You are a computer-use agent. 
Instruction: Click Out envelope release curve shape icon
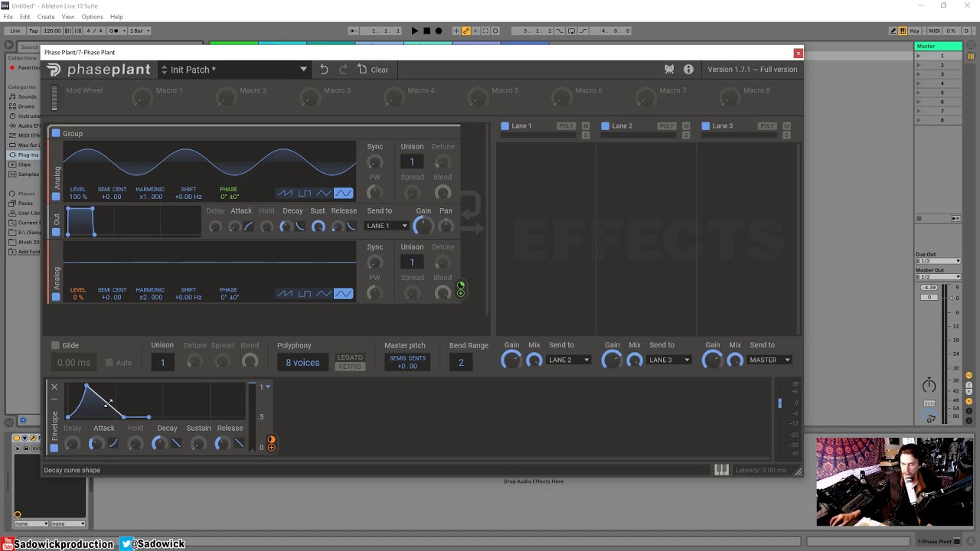[351, 227]
